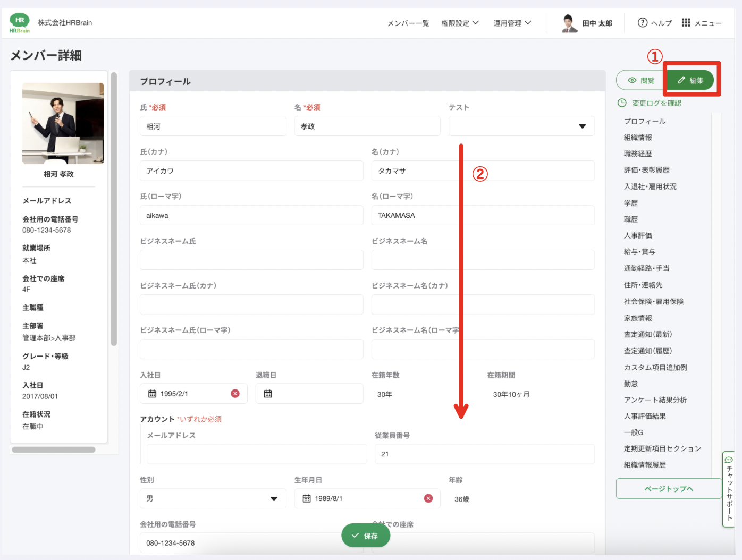The width and height of the screenshot is (742, 560).
Task: Click the HRBrain logo icon
Action: pyautogui.click(x=20, y=23)
